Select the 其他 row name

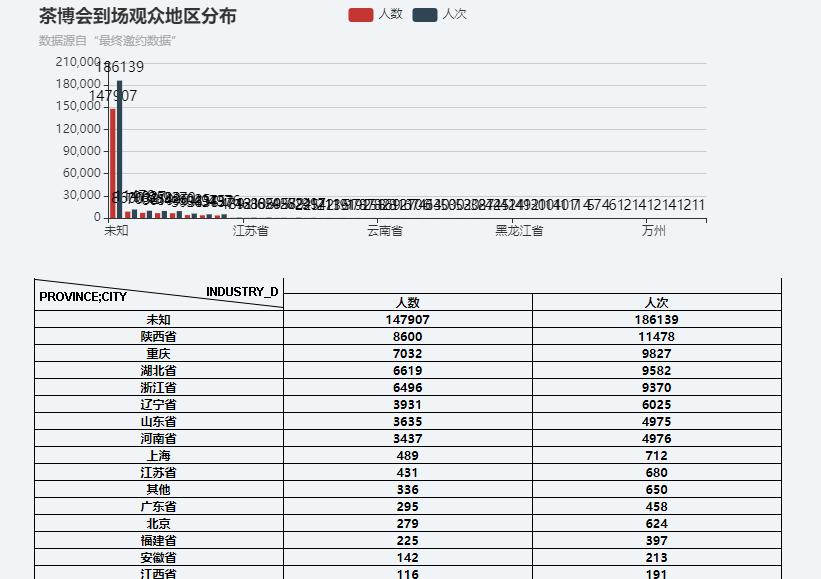(x=159, y=489)
